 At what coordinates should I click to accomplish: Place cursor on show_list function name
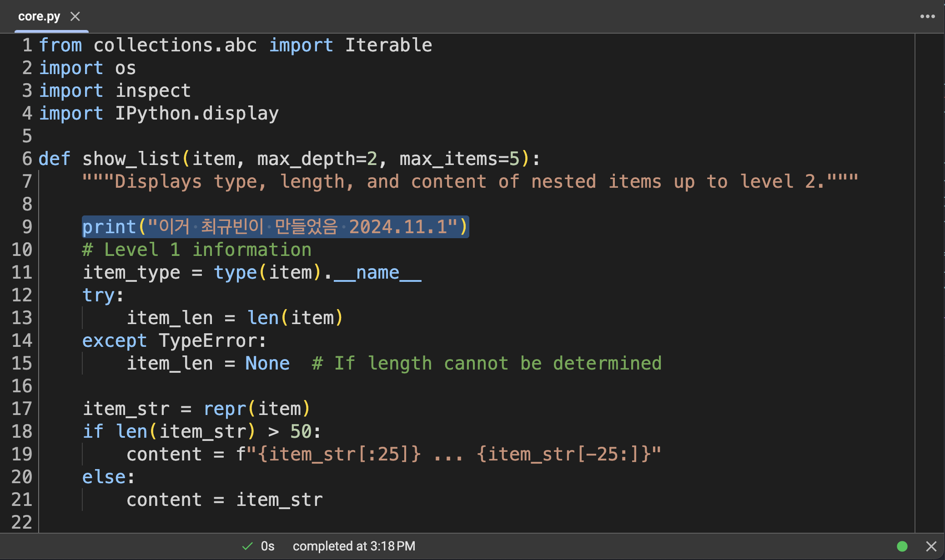131,159
